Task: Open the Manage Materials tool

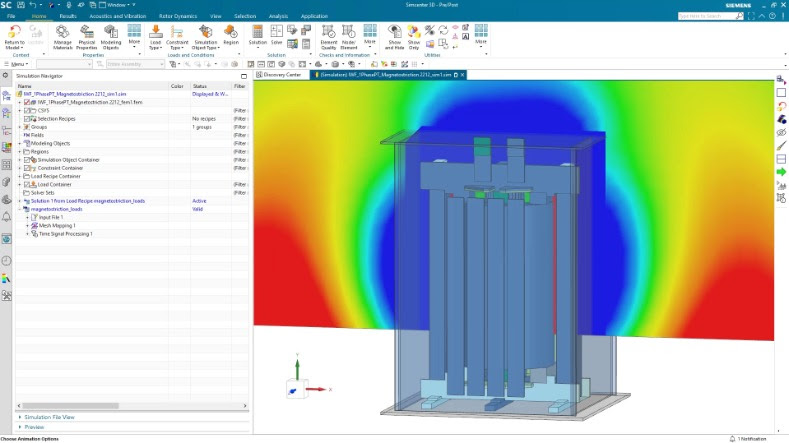Action: [x=62, y=37]
